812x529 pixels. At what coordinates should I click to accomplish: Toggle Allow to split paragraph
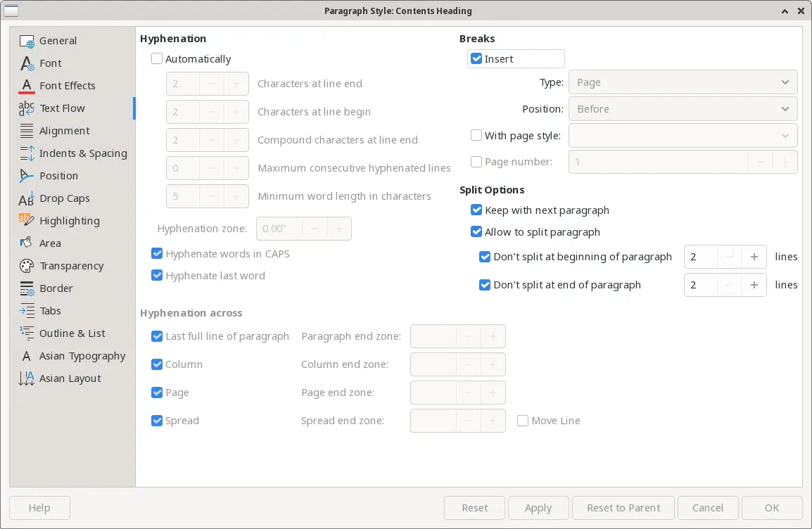click(x=476, y=232)
